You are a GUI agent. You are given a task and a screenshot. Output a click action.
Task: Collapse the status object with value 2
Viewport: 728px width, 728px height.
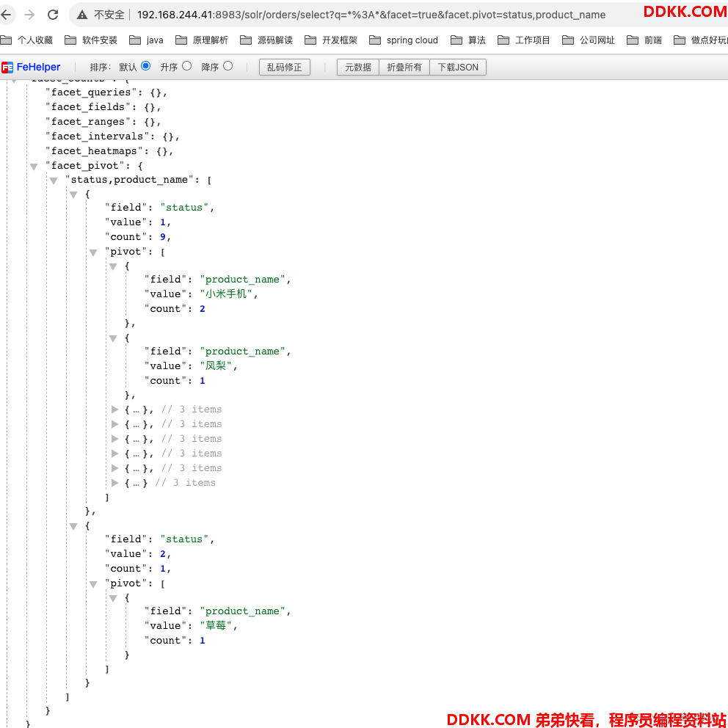pyautogui.click(x=73, y=526)
